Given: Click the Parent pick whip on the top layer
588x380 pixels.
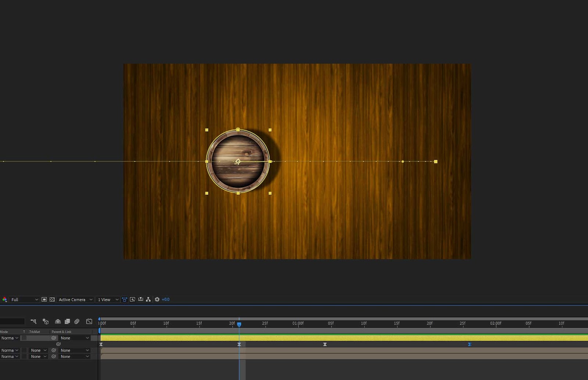Looking at the screenshot, I should tap(54, 338).
